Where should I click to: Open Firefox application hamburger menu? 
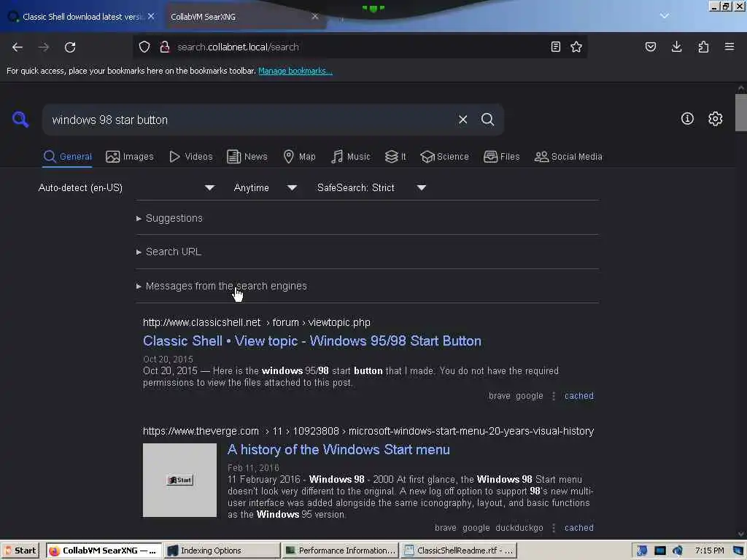729,47
